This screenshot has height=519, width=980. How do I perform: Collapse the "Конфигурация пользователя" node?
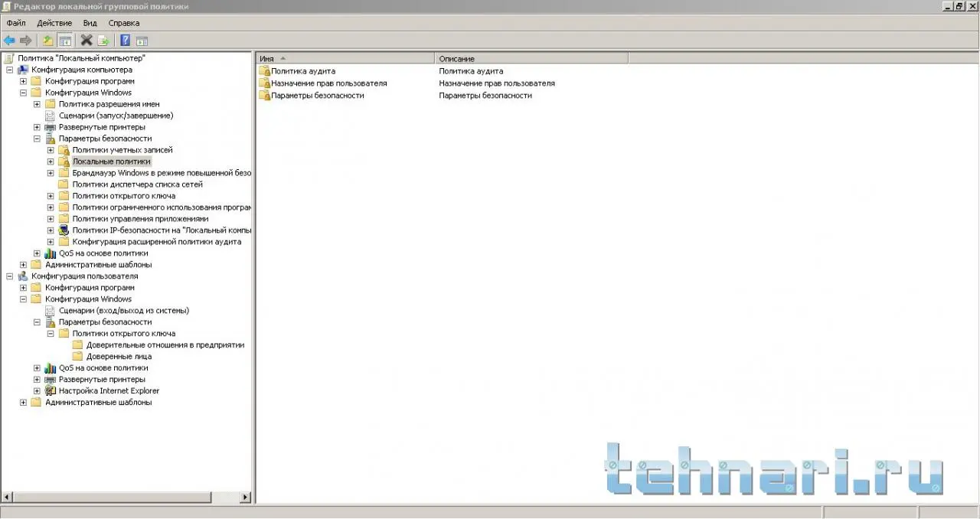(x=9, y=276)
